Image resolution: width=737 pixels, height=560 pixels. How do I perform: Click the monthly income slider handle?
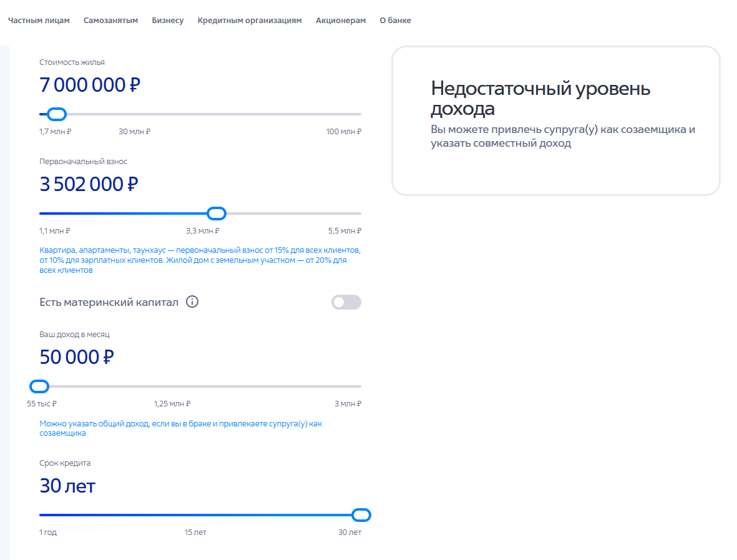click(x=39, y=386)
